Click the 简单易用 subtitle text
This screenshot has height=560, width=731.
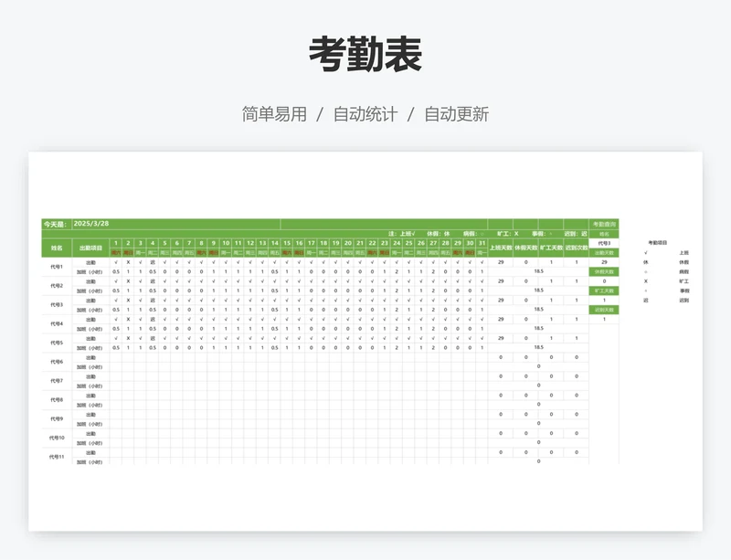pyautogui.click(x=274, y=114)
